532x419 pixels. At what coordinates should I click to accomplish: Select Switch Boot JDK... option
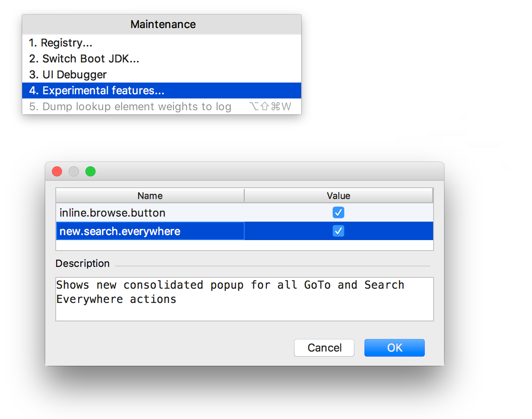(161, 59)
